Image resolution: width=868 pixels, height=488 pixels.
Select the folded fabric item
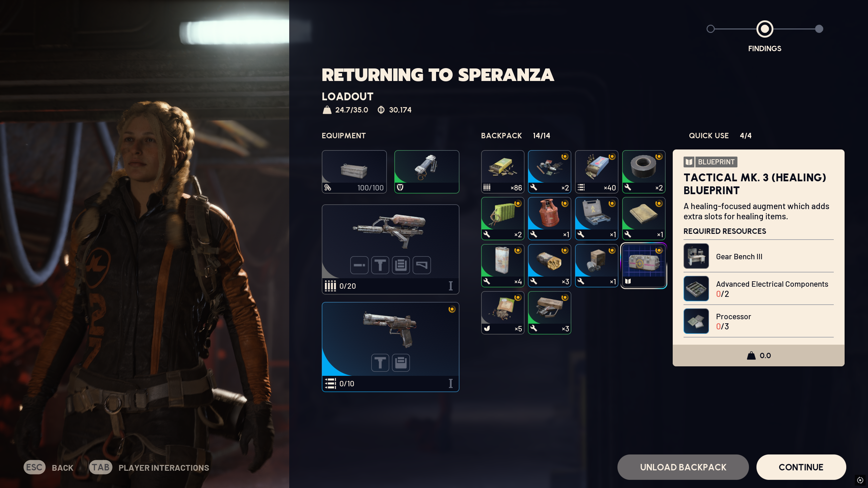pos(644,219)
